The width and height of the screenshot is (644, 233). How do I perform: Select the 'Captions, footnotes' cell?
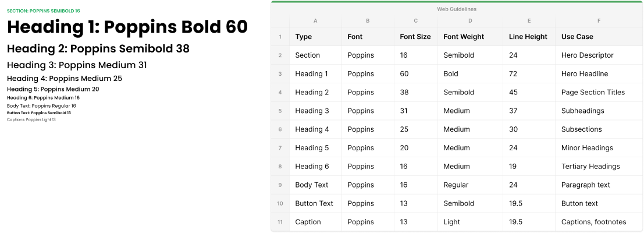pos(593,222)
